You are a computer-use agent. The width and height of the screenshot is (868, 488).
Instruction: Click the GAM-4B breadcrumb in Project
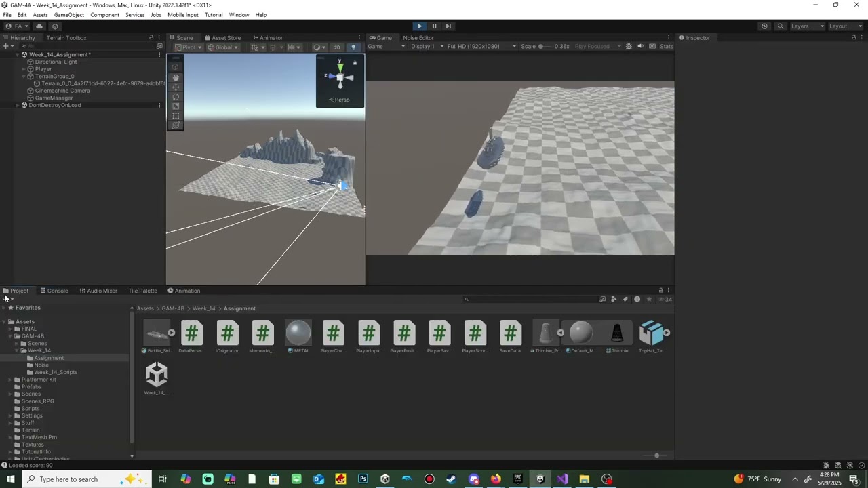(x=173, y=309)
